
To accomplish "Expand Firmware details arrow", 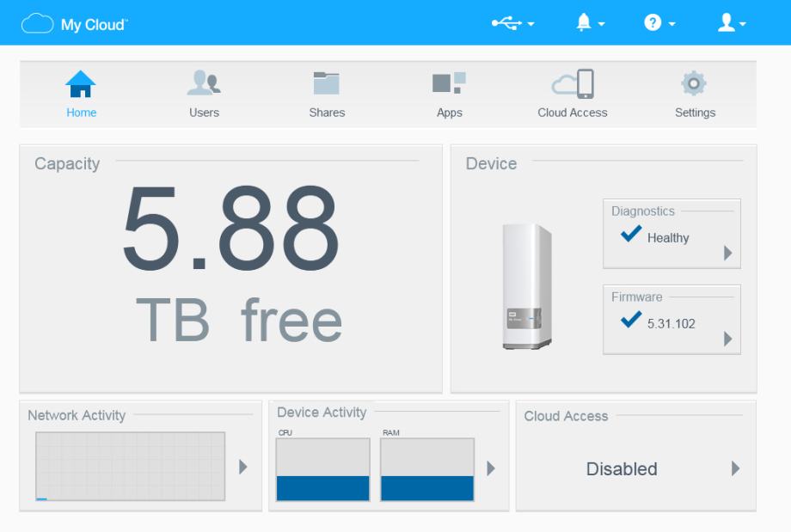I will tap(727, 339).
